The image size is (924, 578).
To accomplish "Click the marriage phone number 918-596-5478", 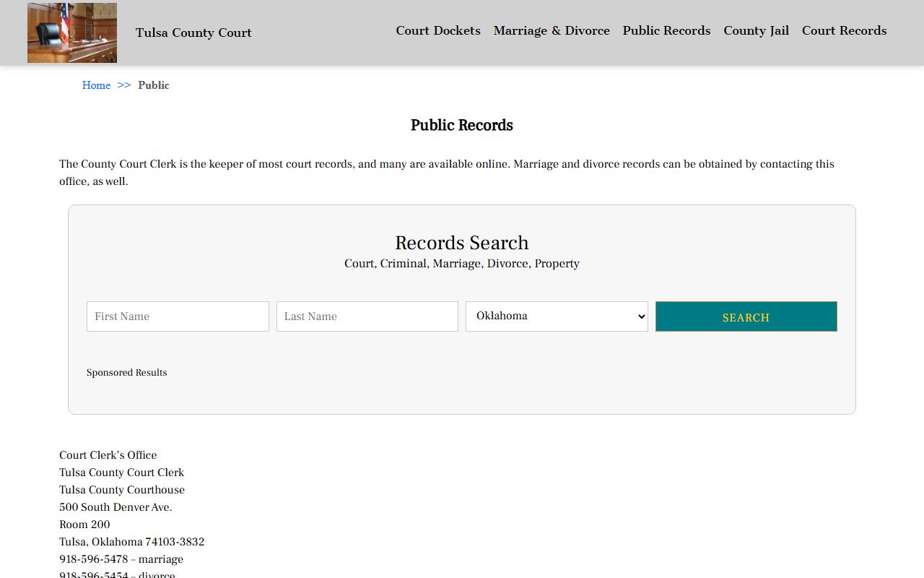I will (x=94, y=559).
